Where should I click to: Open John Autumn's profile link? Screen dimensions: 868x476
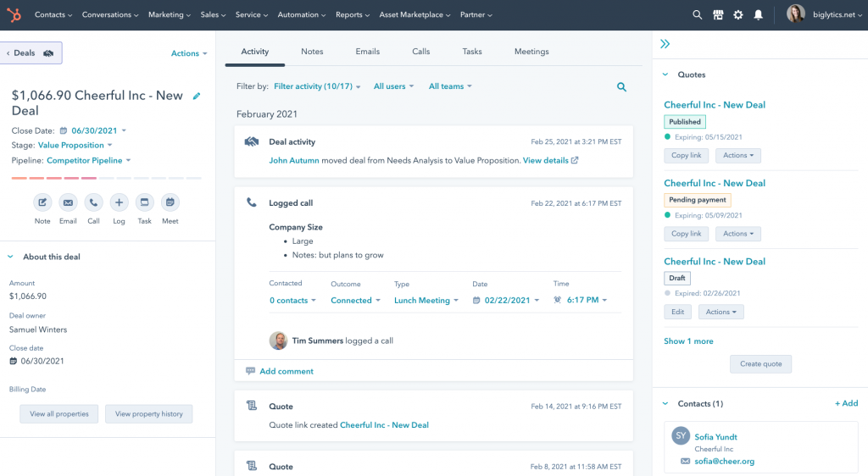pyautogui.click(x=294, y=160)
